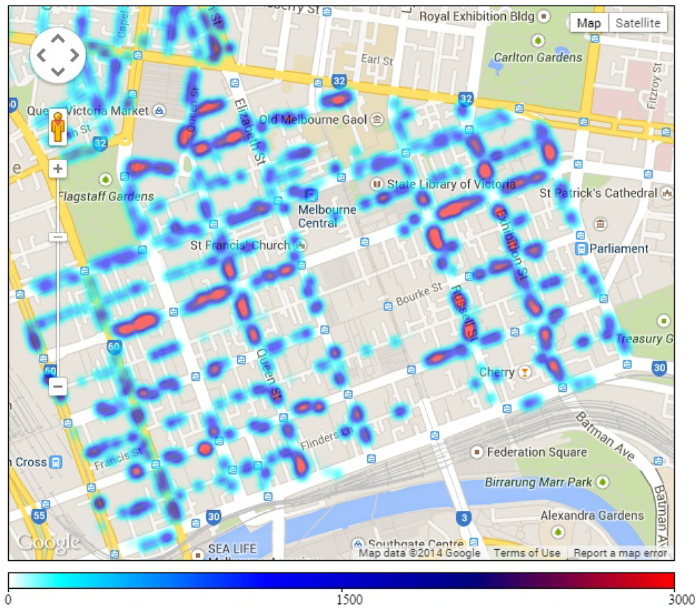Click the Alexandra Gardens park icon
Image resolution: width=700 pixels, height=610 pixels.
(558, 532)
